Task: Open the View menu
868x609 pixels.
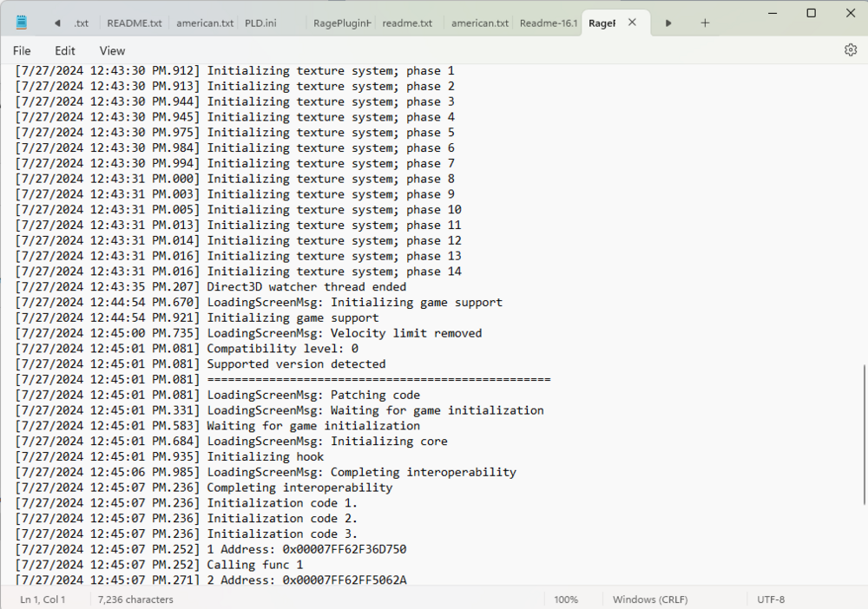Action: click(x=112, y=50)
